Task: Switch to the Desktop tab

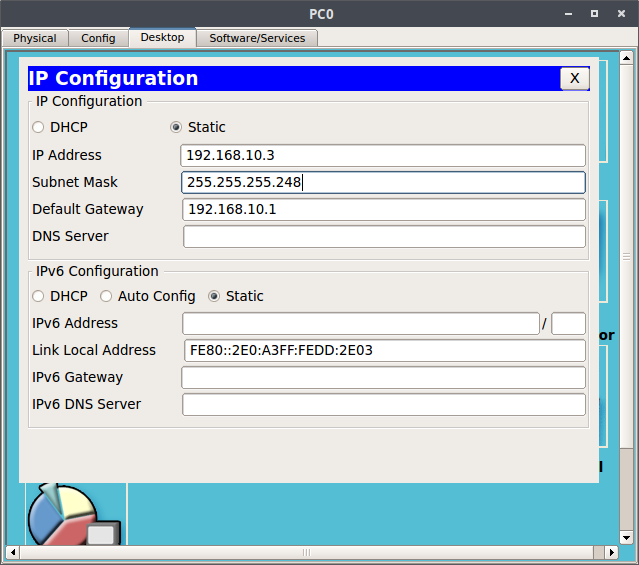Action: point(162,38)
